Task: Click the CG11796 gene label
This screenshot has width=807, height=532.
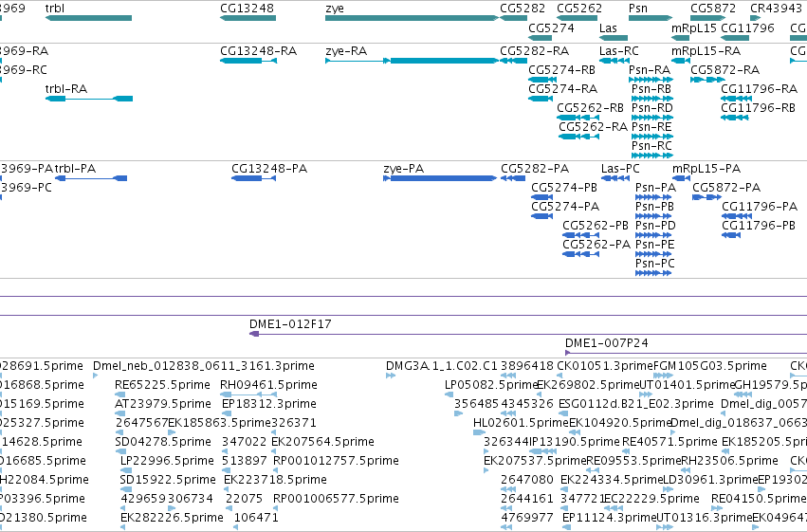Action: (x=747, y=28)
